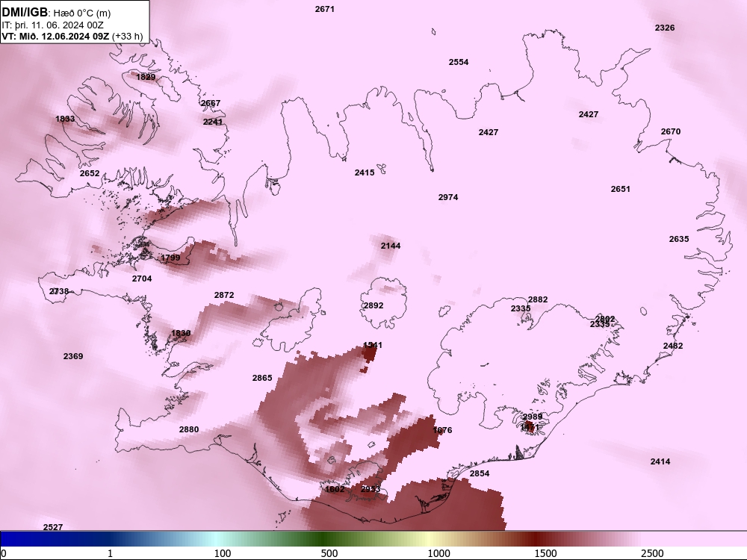Click the 2527 height label
The height and width of the screenshot is (560, 747).
pyautogui.click(x=53, y=527)
